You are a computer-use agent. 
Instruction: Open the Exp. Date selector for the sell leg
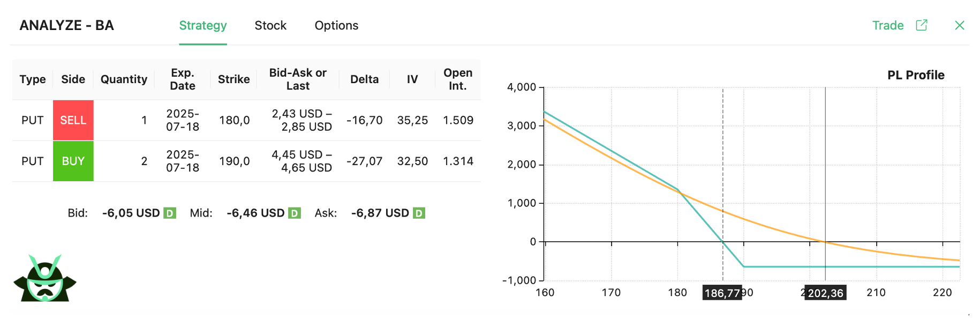[182, 120]
